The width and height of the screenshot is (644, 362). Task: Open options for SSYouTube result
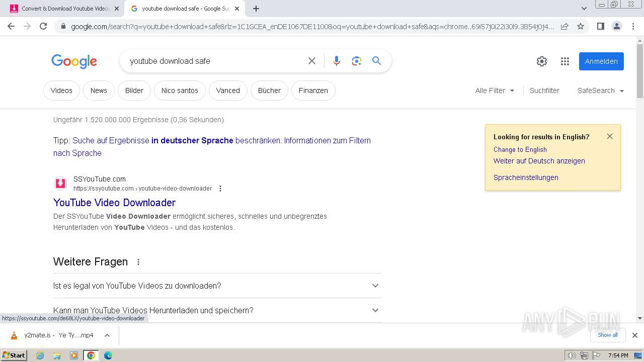tap(220, 189)
